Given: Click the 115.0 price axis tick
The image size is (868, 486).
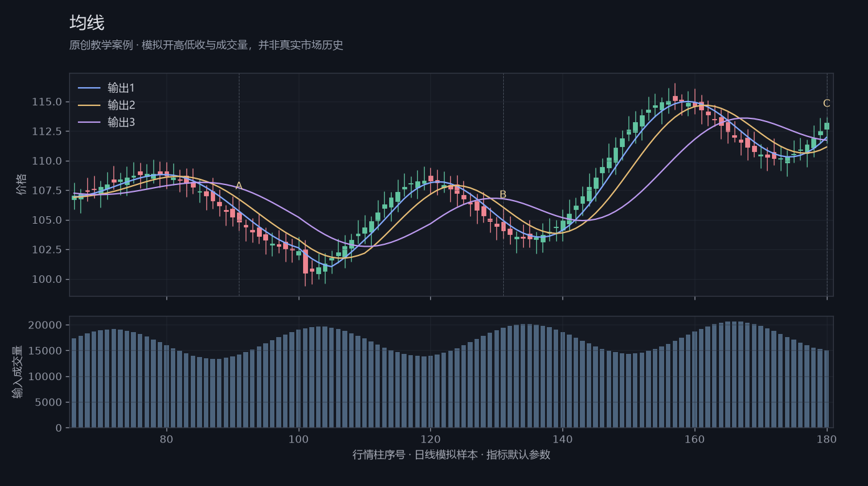Looking at the screenshot, I should tap(47, 102).
